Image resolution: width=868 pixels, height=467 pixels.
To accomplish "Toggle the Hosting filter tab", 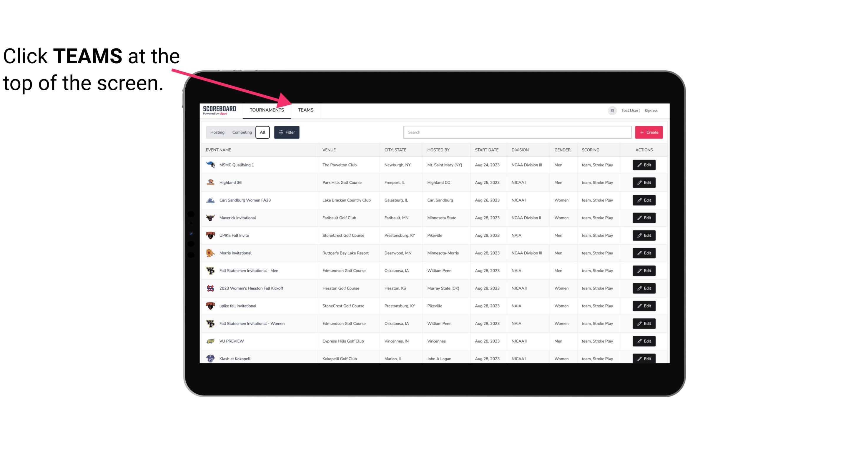I will pyautogui.click(x=217, y=132).
